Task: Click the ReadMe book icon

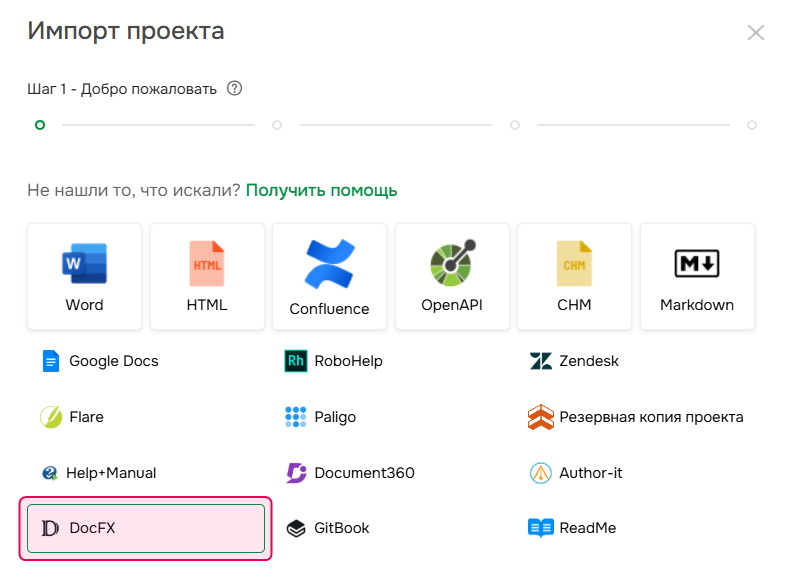Action: pos(541,528)
